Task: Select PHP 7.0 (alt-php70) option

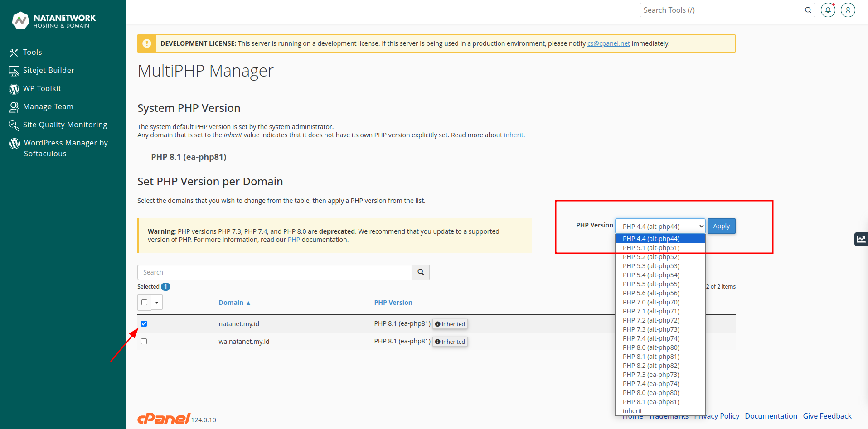Action: click(x=660, y=302)
